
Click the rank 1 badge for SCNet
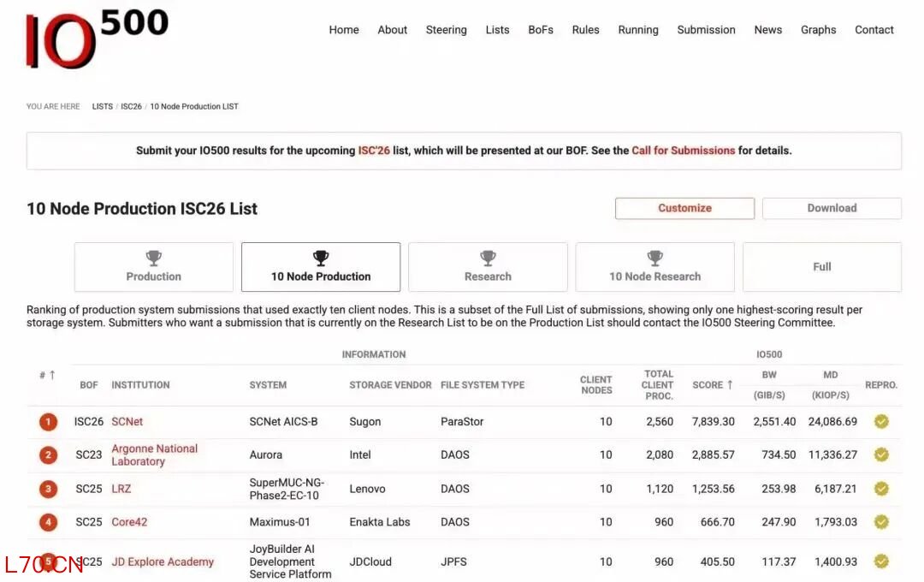pyautogui.click(x=48, y=422)
